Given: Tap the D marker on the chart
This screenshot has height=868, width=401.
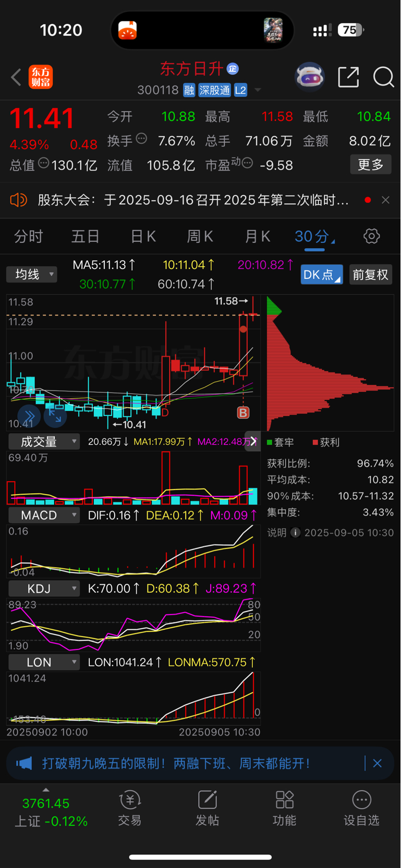Looking at the screenshot, I should click(x=165, y=412).
